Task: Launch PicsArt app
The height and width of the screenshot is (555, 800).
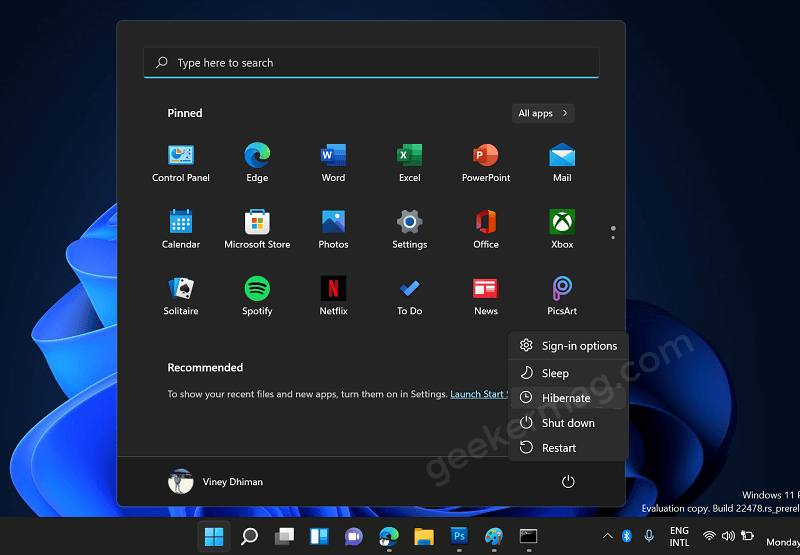Action: click(x=562, y=296)
